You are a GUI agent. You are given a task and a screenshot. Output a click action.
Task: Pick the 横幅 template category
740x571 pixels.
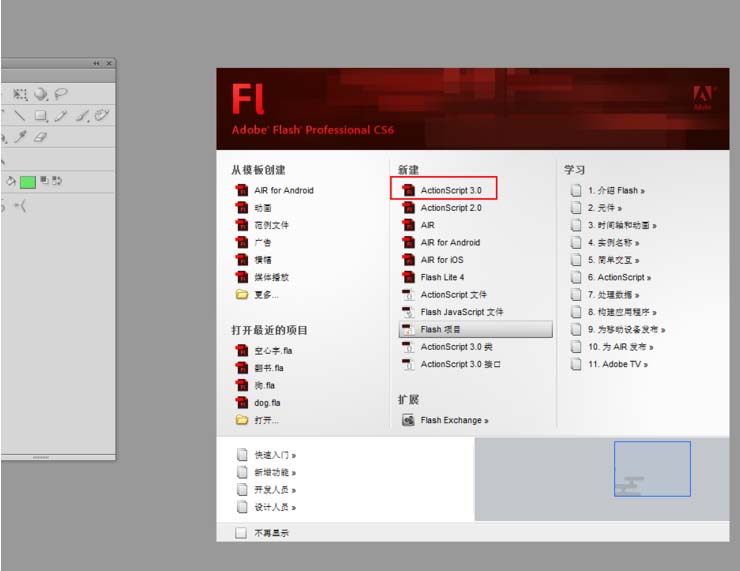tap(253, 260)
